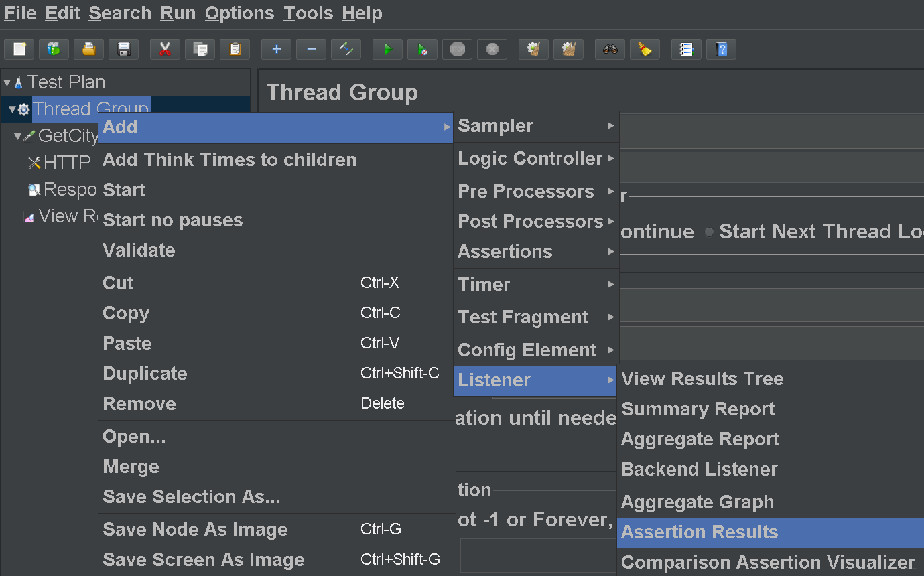Click the Clear toolbar icon
The width and height of the screenshot is (924, 576).
click(x=533, y=49)
